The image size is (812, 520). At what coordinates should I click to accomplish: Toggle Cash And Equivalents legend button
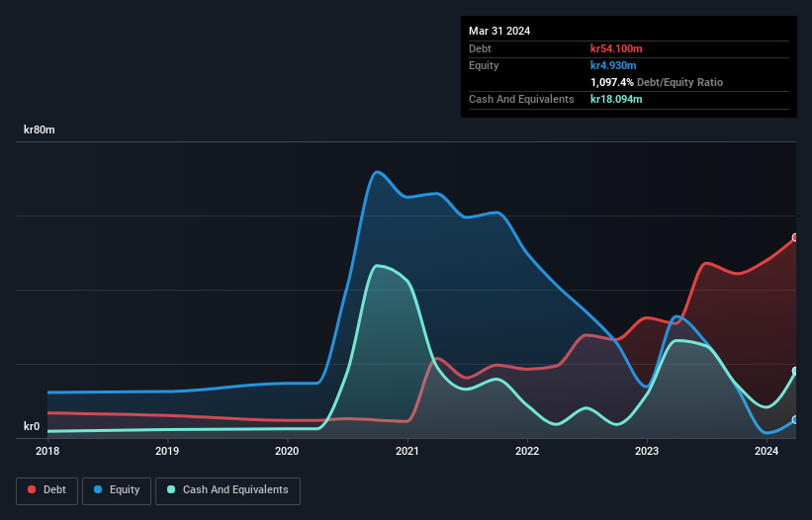coord(227,490)
